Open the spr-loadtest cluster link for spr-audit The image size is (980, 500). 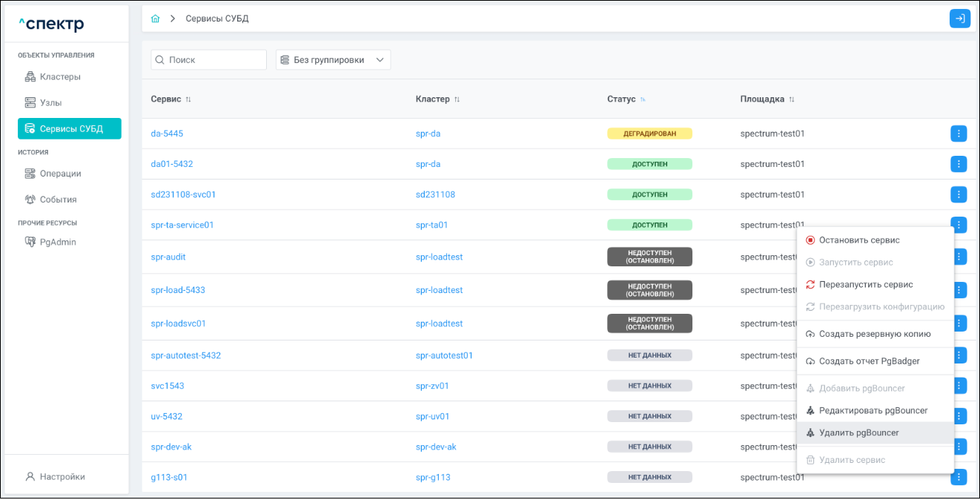tap(439, 257)
